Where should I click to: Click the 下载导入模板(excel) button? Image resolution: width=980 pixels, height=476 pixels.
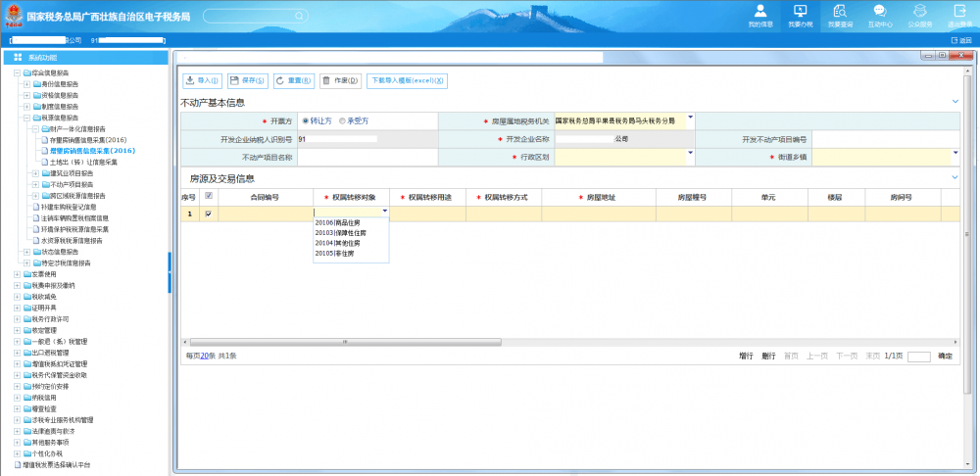(x=407, y=80)
